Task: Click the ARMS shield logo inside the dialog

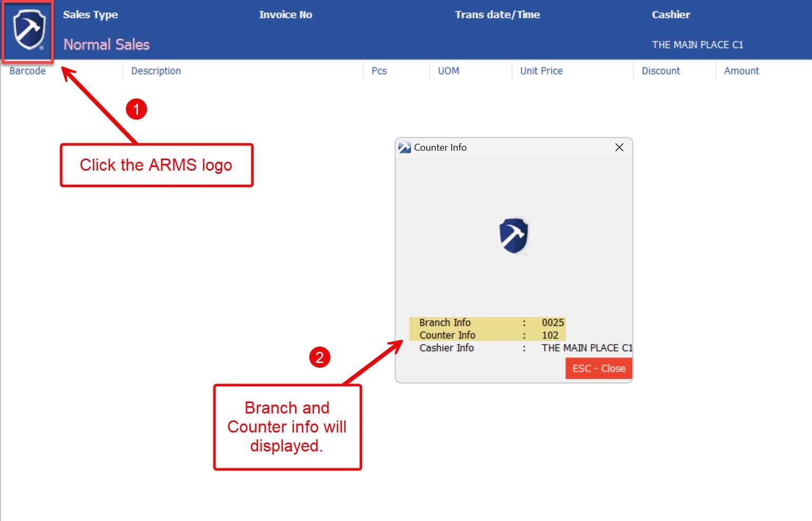Action: click(513, 235)
